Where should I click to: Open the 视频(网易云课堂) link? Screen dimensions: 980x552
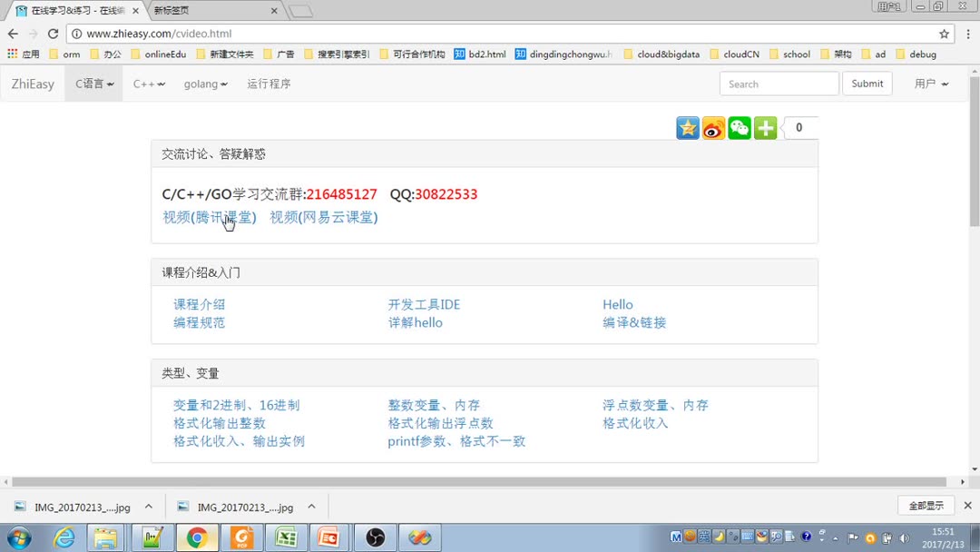coord(324,217)
